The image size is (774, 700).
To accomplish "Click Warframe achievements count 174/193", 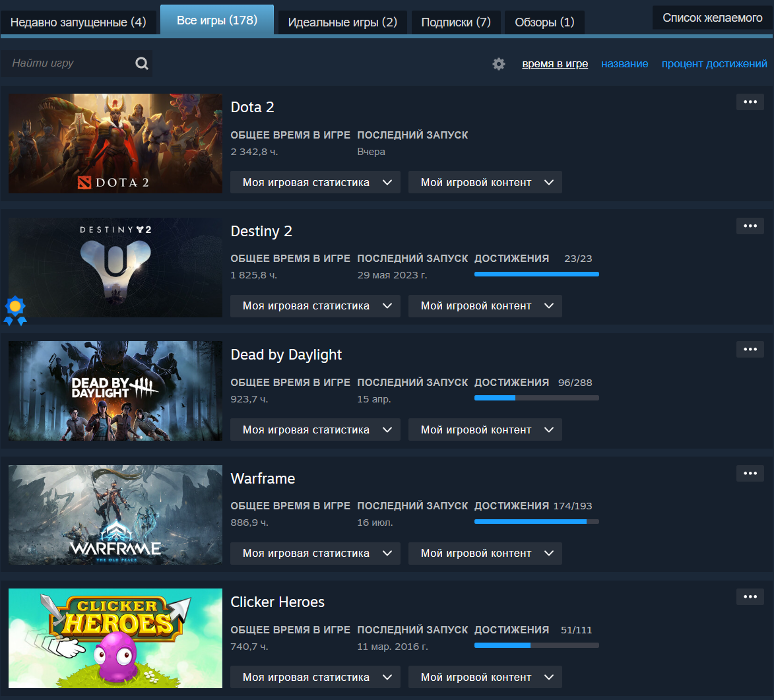I will (x=573, y=506).
